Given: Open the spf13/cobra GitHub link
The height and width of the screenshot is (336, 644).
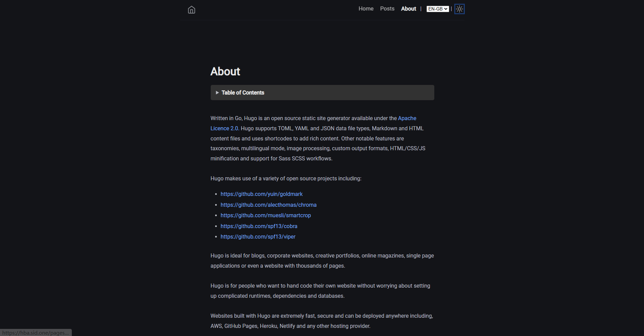Looking at the screenshot, I should click(259, 226).
